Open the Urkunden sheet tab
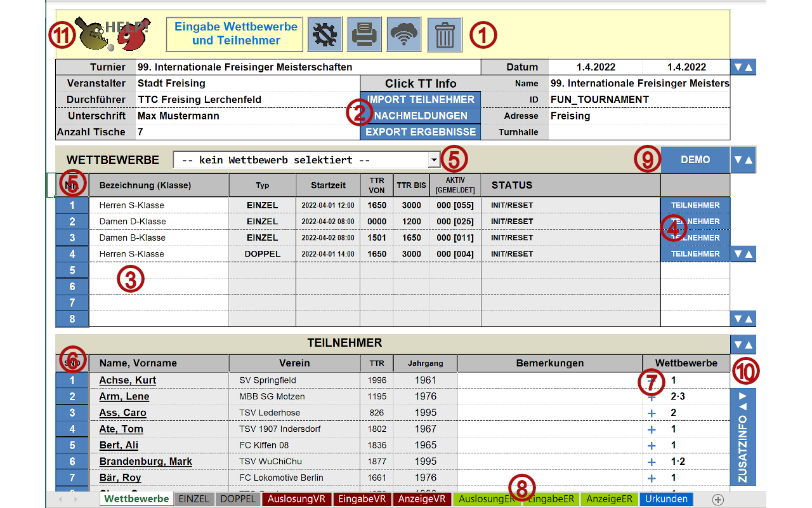812x508 pixels. click(x=666, y=499)
